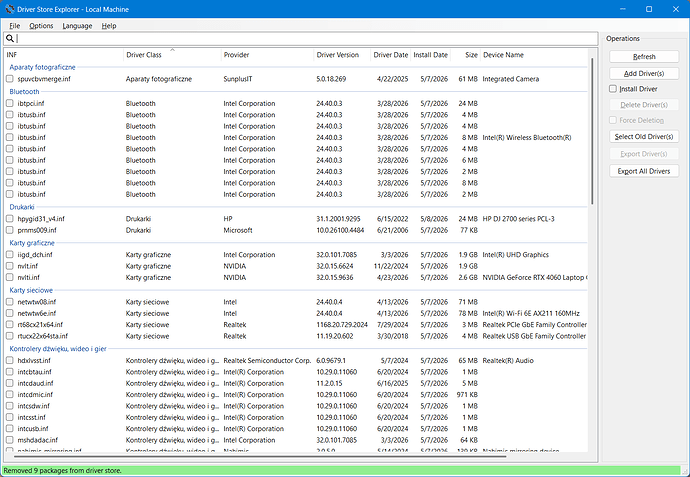The width and height of the screenshot is (690, 477).
Task: Click the search magnifier icon
Action: [x=10, y=38]
